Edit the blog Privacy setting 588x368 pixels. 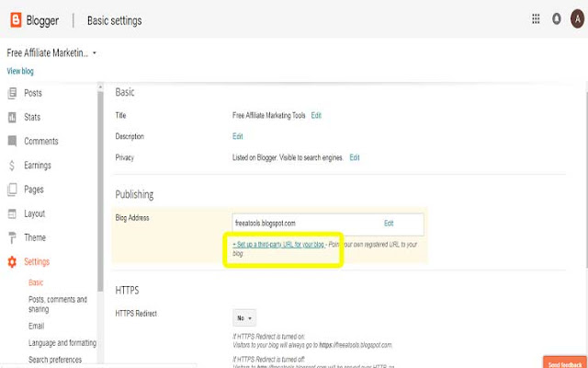tap(354, 157)
